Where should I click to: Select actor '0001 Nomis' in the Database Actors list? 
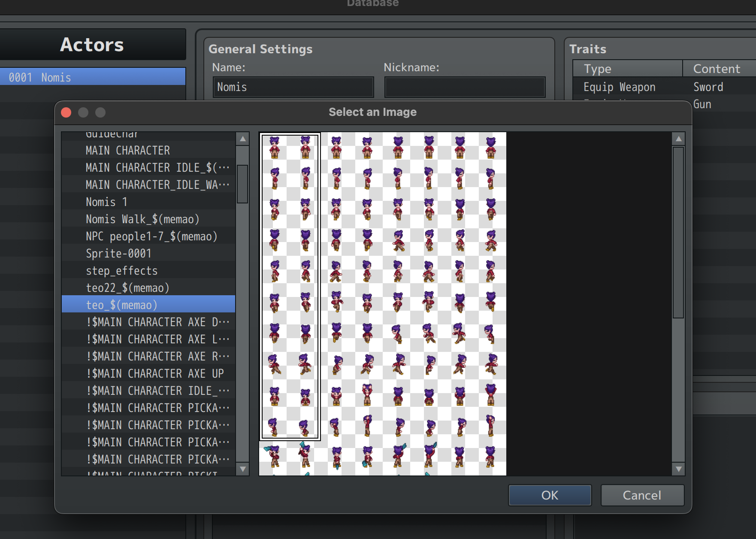click(93, 77)
